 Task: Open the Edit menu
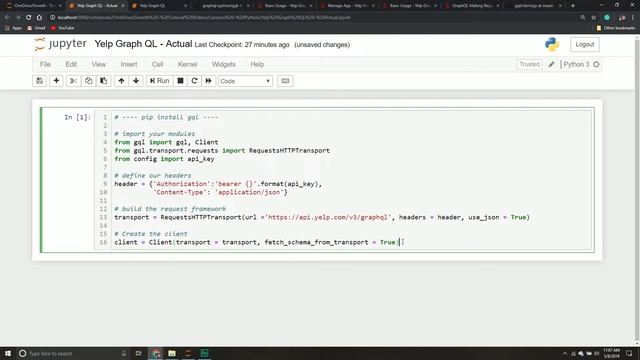coord(71,64)
